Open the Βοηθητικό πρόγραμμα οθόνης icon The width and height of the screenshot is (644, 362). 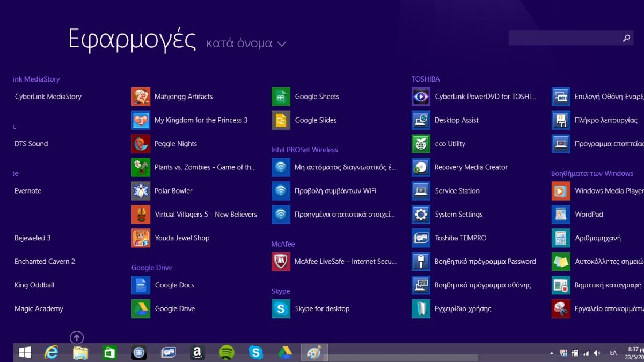point(421,285)
